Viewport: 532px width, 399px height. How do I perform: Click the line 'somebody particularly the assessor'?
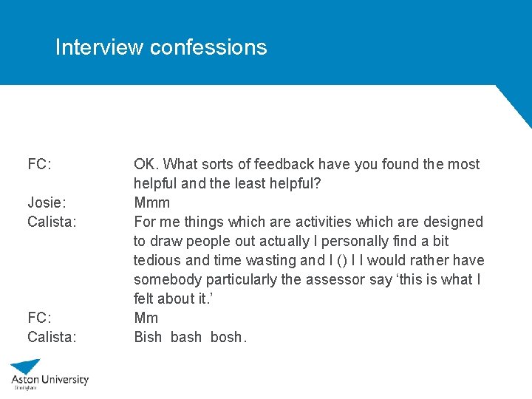(307, 279)
